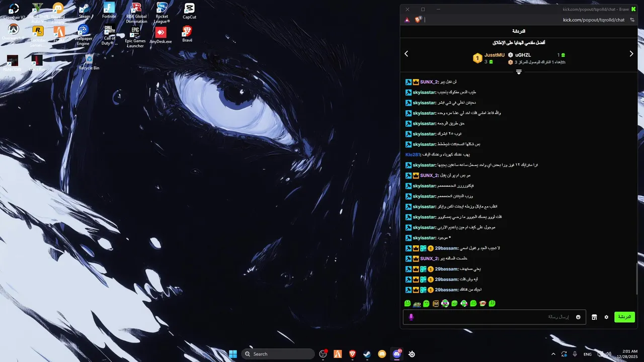Open the PANICORE desktop shortcut
Image resolution: width=644 pixels, height=362 pixels.
[x=13, y=63]
